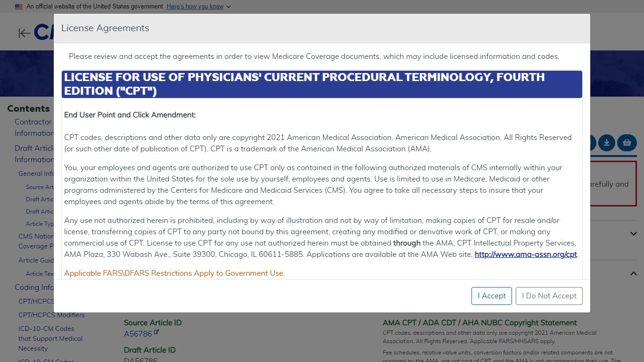
Task: Click the License Agreements dialog title
Action: coord(105,28)
